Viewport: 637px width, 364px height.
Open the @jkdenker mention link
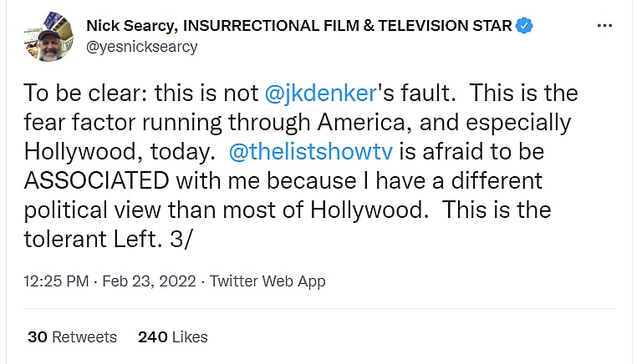coord(327,92)
